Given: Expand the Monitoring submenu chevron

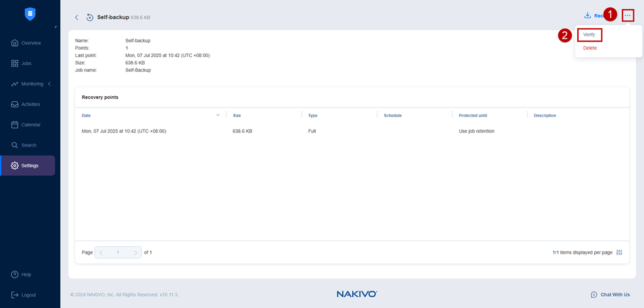Looking at the screenshot, I should (x=49, y=84).
